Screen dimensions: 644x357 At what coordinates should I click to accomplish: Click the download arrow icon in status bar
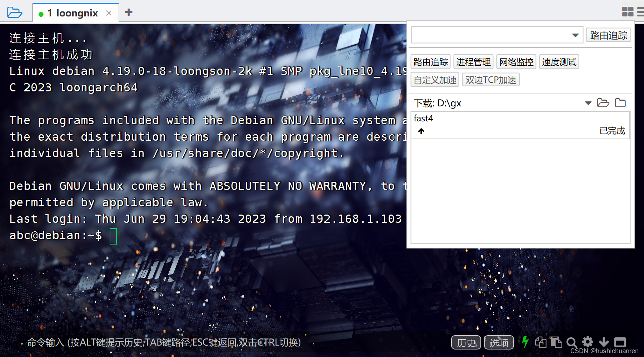[x=604, y=342]
